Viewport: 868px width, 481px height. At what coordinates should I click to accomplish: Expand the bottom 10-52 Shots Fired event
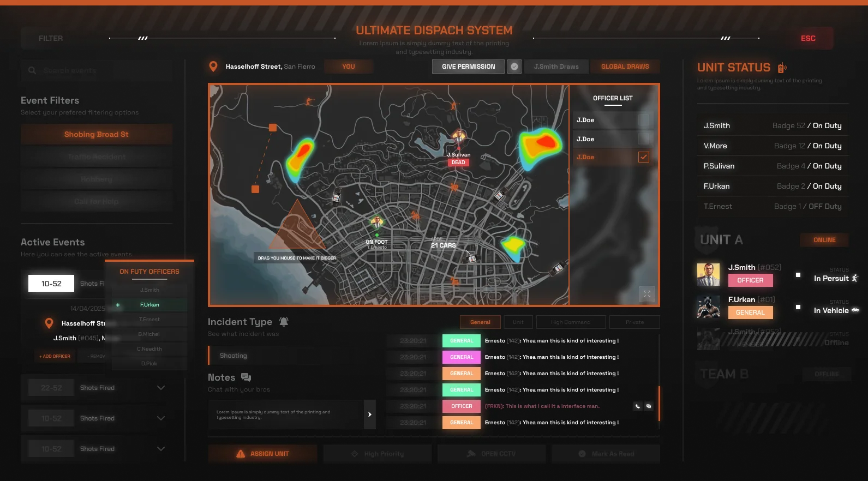[x=161, y=449]
